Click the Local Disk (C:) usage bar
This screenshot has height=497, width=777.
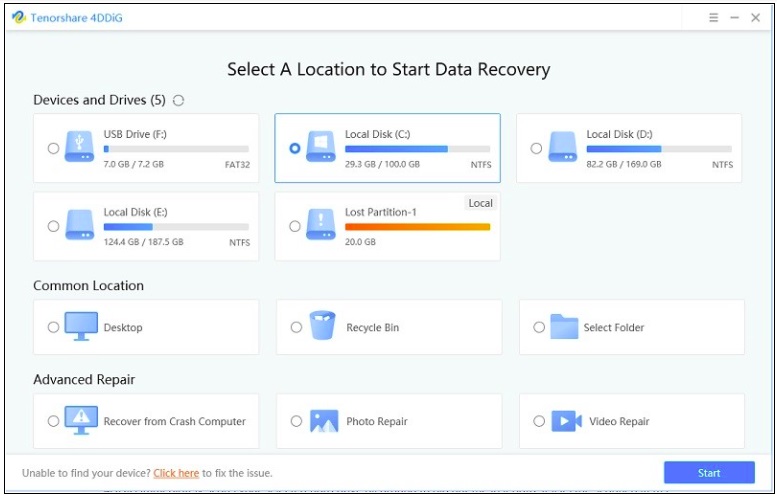tap(417, 149)
